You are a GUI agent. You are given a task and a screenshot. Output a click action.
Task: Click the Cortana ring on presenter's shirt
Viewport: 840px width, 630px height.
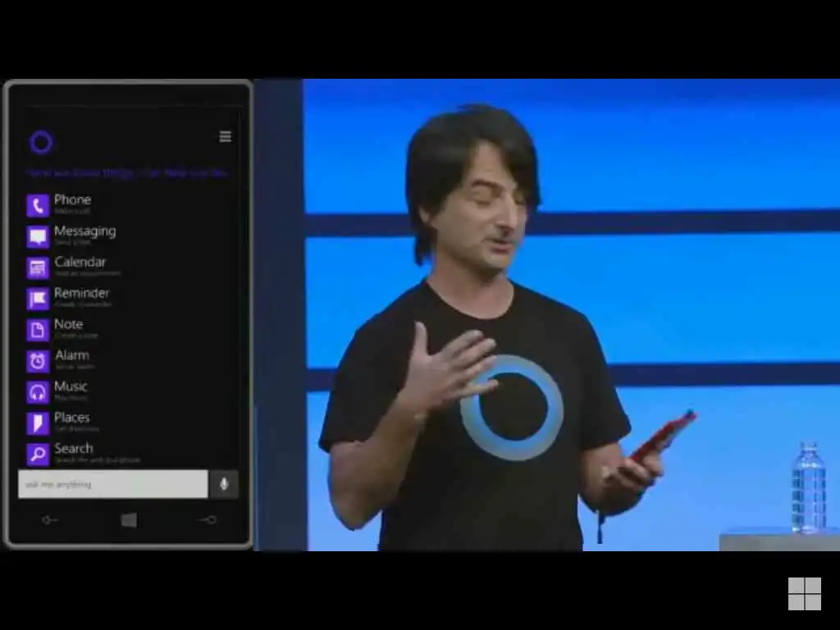click(512, 407)
